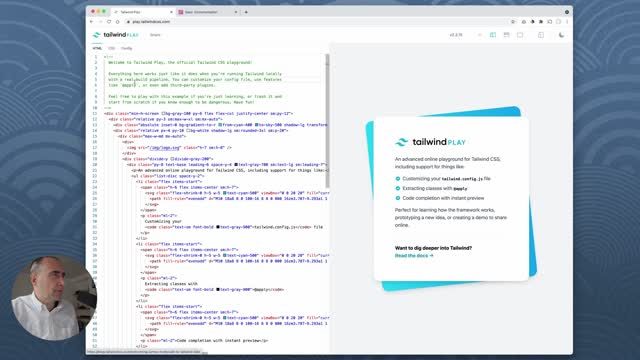640x360 pixels.
Task: Switch to the HTML editor tab
Action: 97,48
